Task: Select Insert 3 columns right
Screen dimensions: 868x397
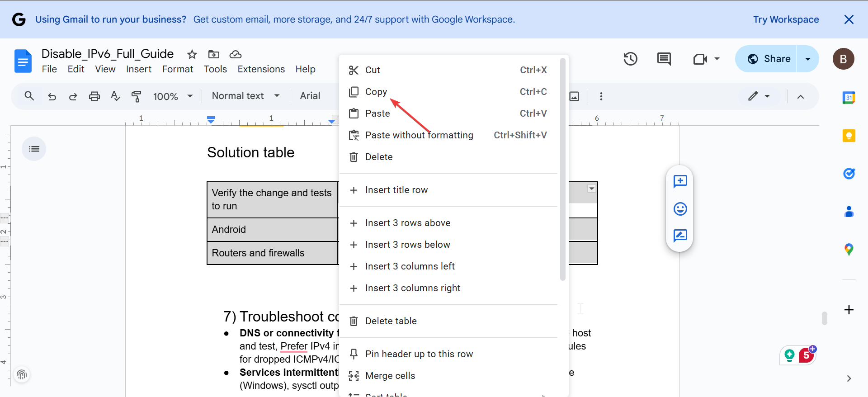Action: click(x=448, y=288)
